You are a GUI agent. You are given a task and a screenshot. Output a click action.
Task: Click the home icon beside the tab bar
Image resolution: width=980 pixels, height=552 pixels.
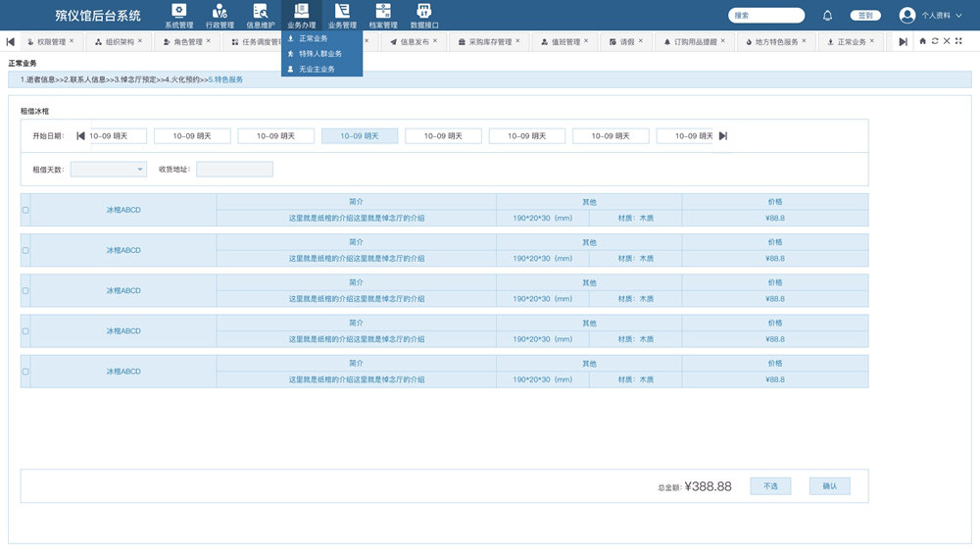pyautogui.click(x=922, y=41)
